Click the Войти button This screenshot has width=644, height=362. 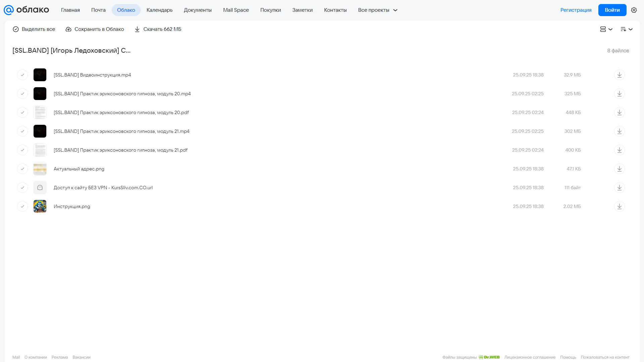click(612, 10)
